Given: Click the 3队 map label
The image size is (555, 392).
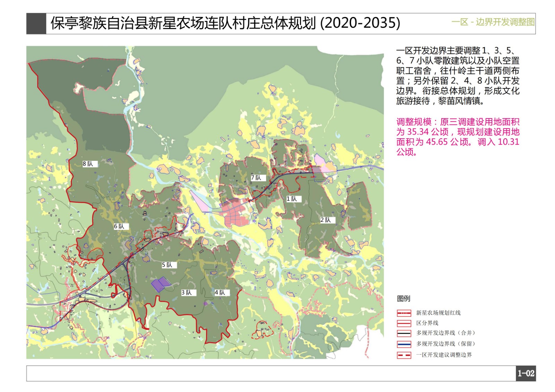Looking at the screenshot, I should [189, 293].
